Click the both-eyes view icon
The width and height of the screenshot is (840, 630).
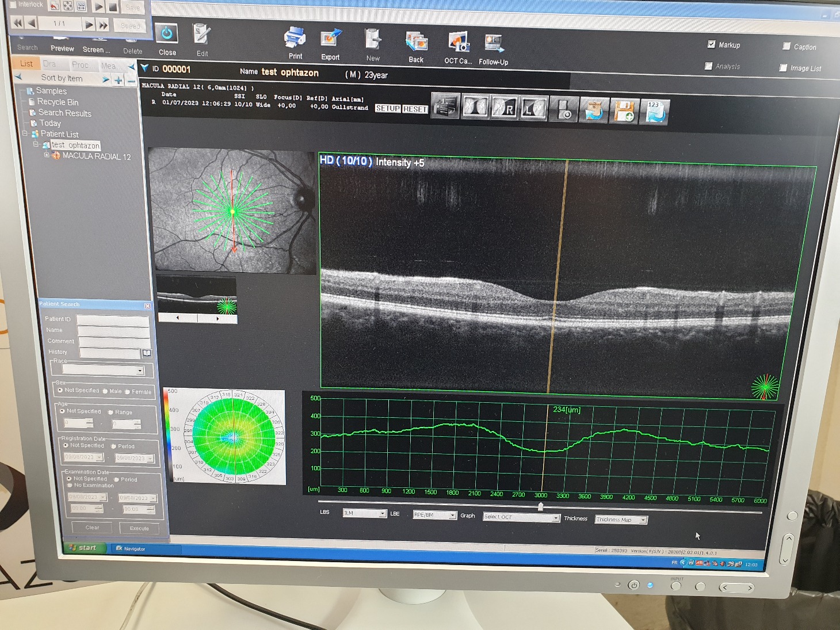[x=475, y=107]
